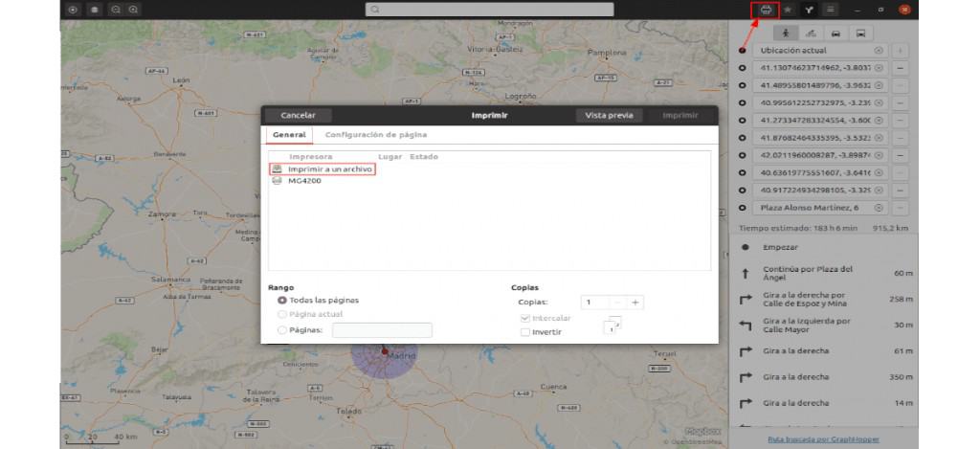Add a new route destination with plus

pos(900,51)
